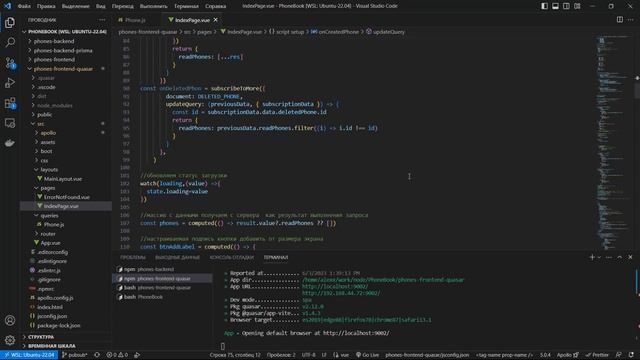
Task: Open the launch profile dropdown arrow
Action: (599, 257)
